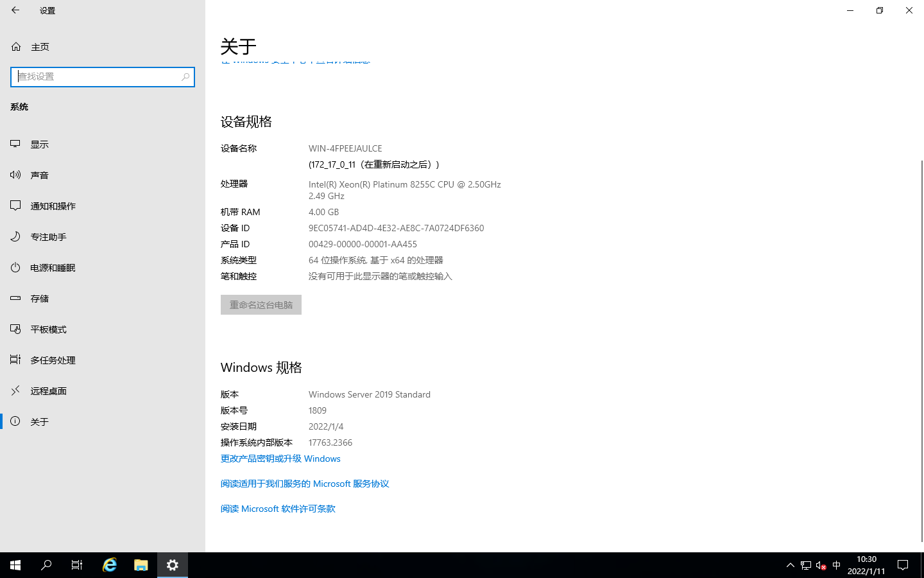Viewport: 924px width, 578px height.
Task: Click the 没有可用于此显示器的笔或触控输入 text
Action: [x=381, y=276]
